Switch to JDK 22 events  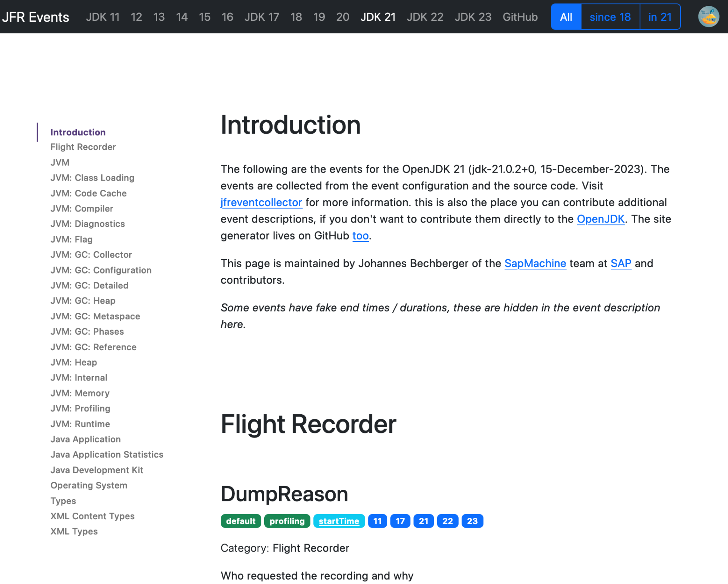[x=424, y=17]
